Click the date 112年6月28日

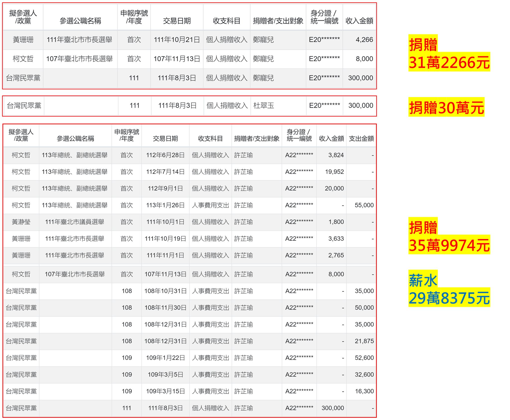(165, 155)
